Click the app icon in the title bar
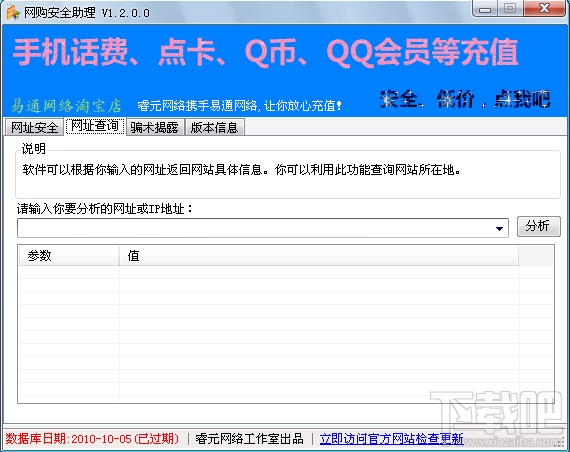The height and width of the screenshot is (452, 570). click(13, 13)
